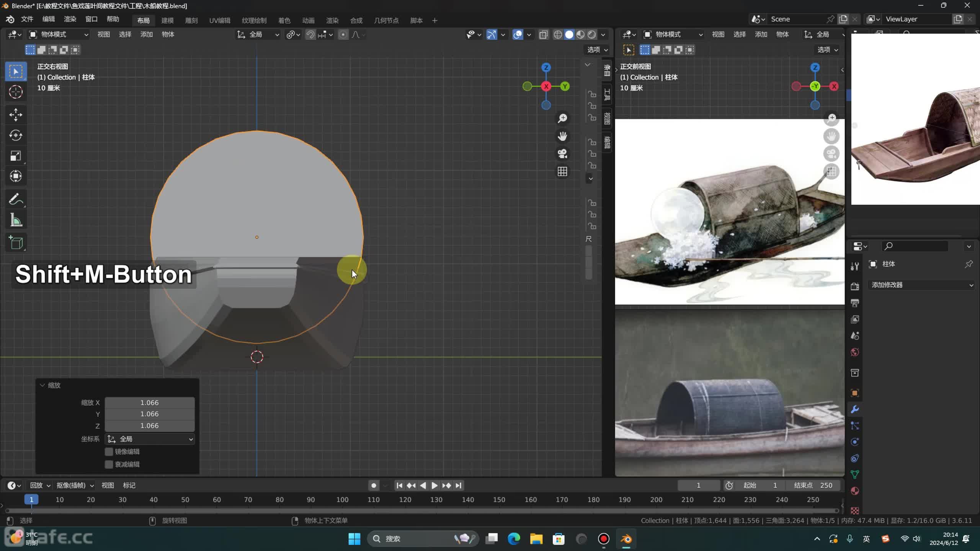Switch to wireframe shading
The height and width of the screenshot is (551, 980).
[x=558, y=35]
